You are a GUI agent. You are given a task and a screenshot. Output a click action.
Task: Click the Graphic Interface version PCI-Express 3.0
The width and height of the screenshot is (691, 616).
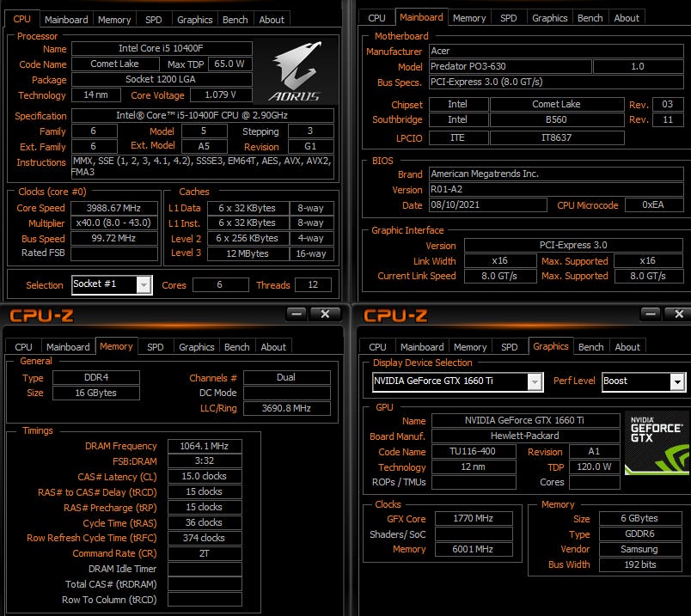coord(573,245)
